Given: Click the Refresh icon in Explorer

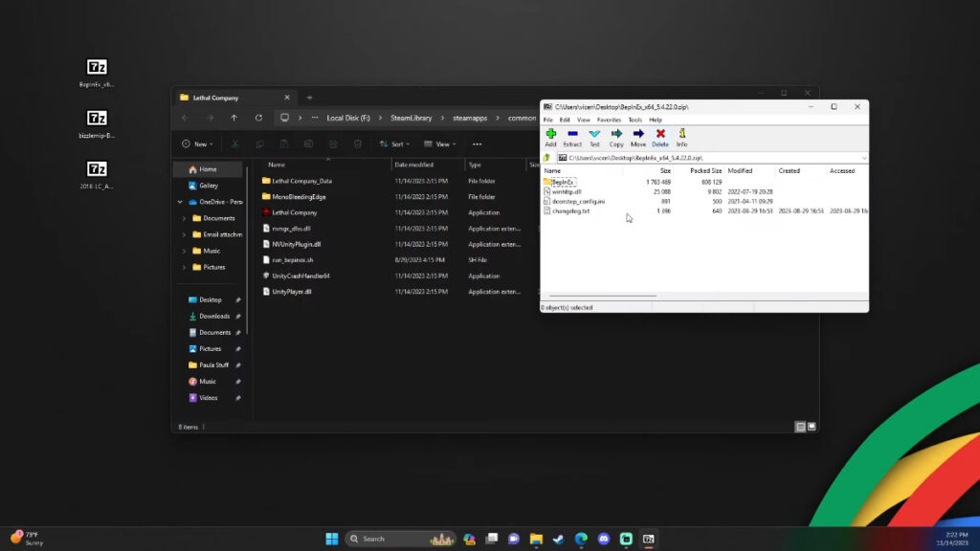Looking at the screenshot, I should pos(258,118).
